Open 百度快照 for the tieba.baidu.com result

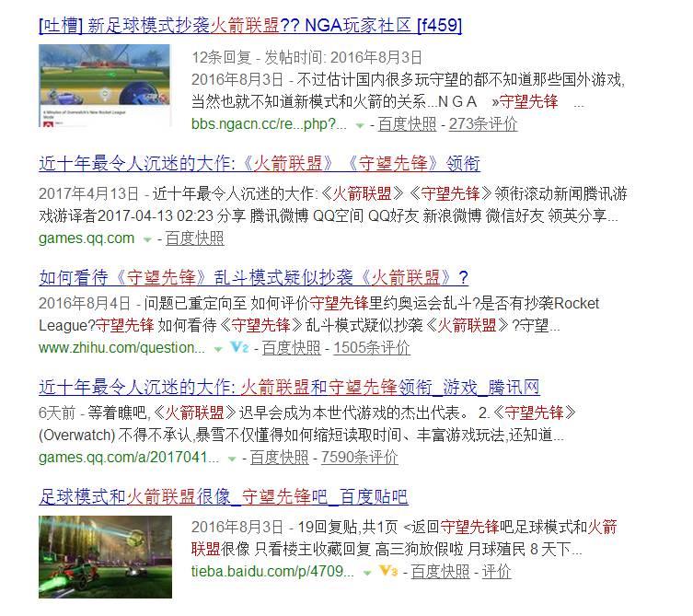pyautogui.click(x=440, y=572)
